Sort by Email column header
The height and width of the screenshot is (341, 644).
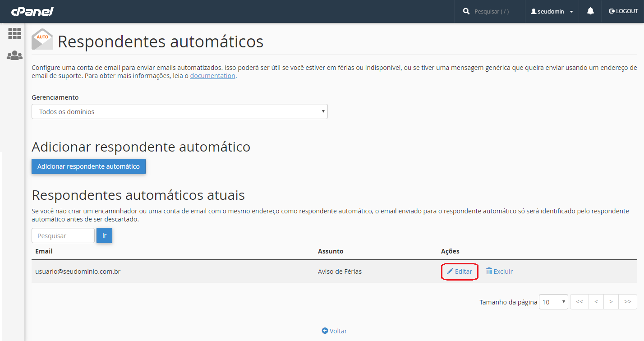44,251
